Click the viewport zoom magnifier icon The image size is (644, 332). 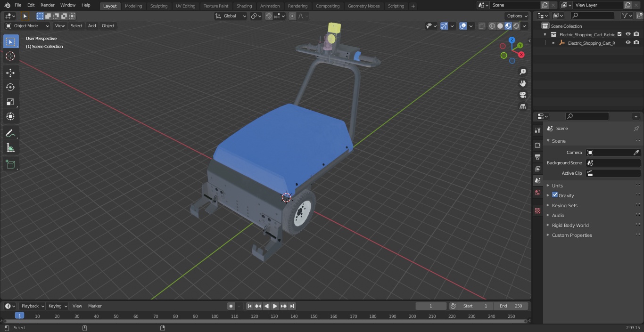coord(523,72)
